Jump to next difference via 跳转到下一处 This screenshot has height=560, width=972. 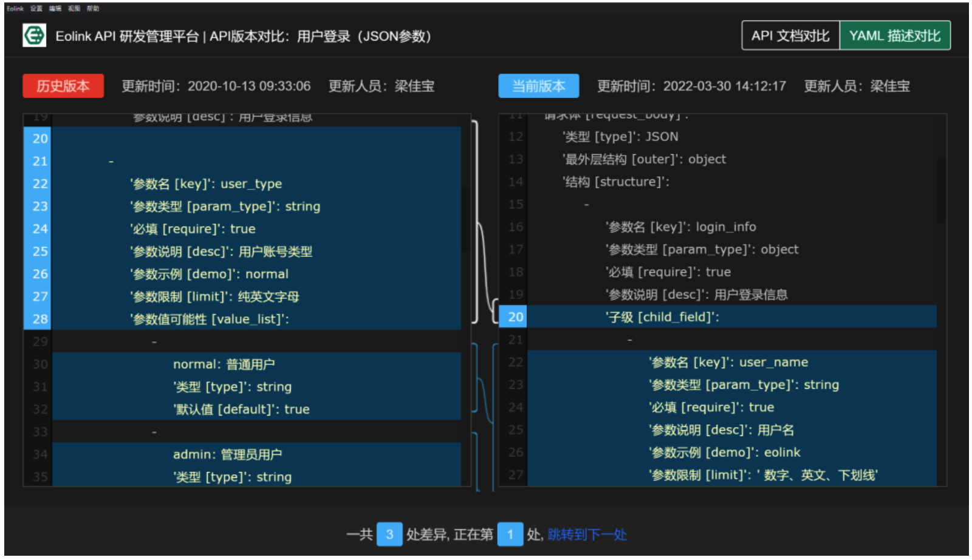tap(587, 534)
